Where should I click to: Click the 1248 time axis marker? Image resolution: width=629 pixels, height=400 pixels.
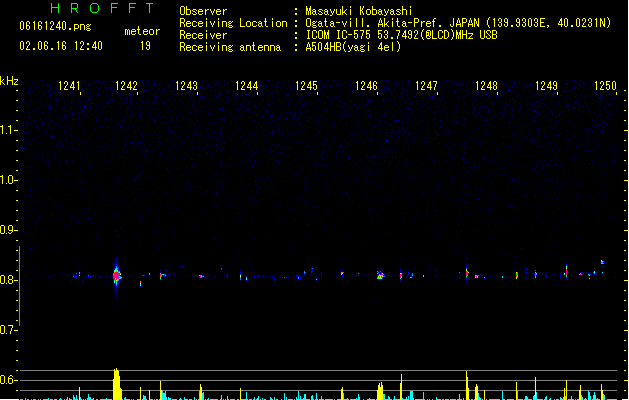(x=486, y=86)
